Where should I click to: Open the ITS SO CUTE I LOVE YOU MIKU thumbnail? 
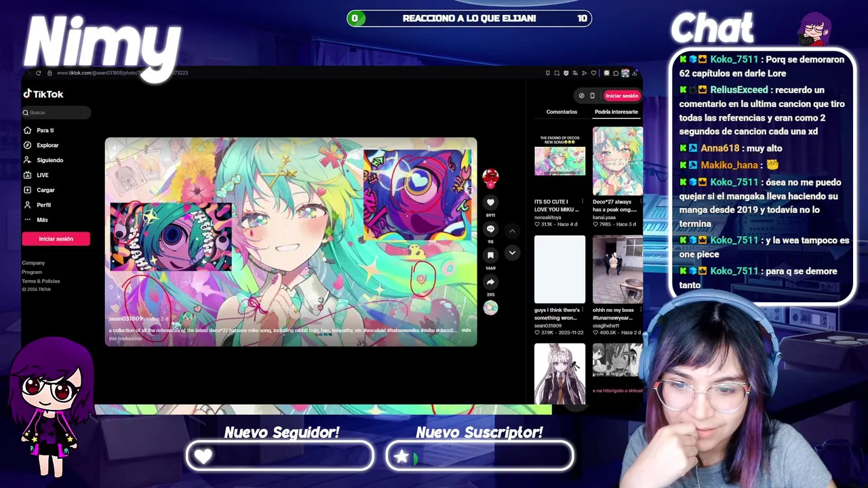559,161
